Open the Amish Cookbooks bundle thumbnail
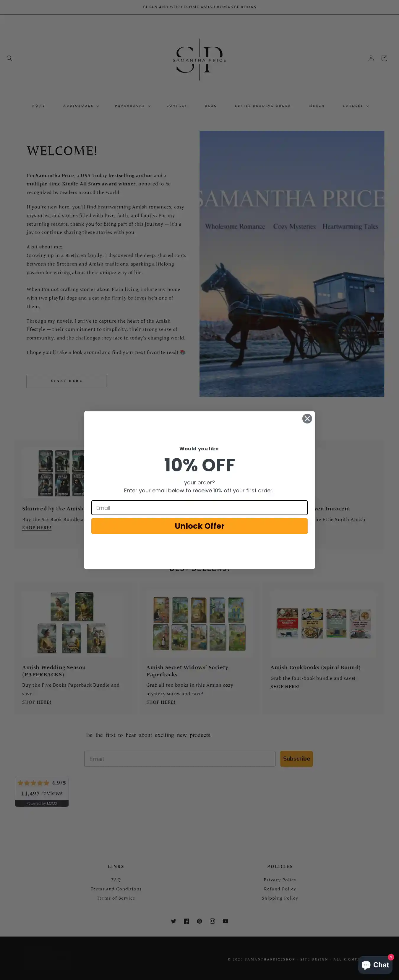The width and height of the screenshot is (399, 980). tap(323, 623)
